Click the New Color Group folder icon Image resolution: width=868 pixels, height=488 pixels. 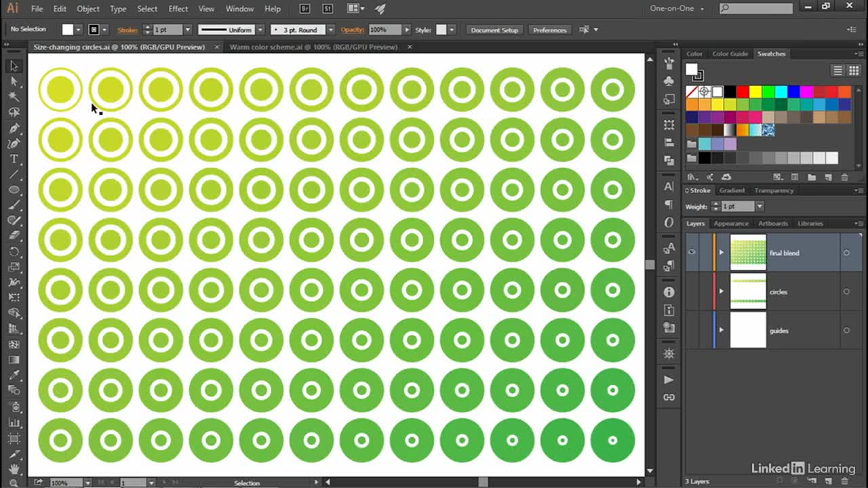point(812,178)
